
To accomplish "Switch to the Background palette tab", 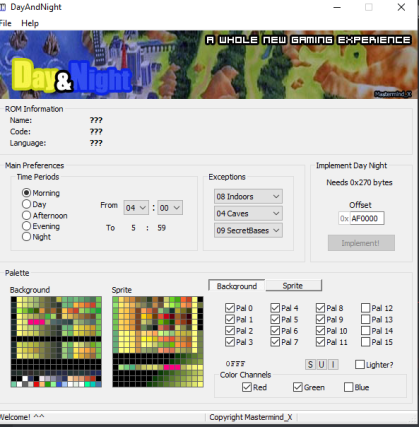I will click(237, 286).
